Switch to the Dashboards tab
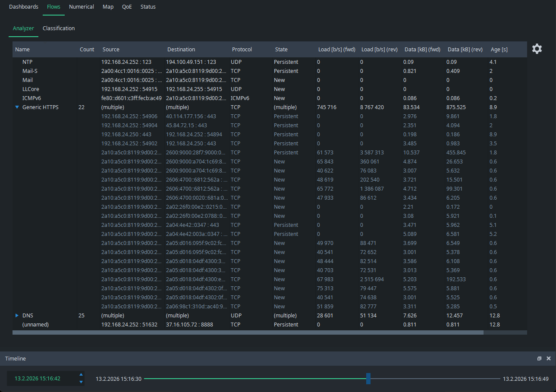This screenshot has height=392, width=556. 24,7
